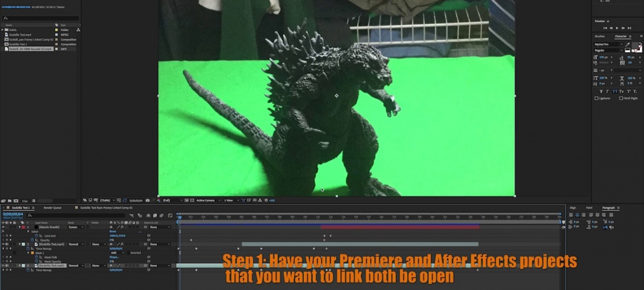Click the frame blending icon in the timeline
644x290 pixels.
[x=155, y=215]
